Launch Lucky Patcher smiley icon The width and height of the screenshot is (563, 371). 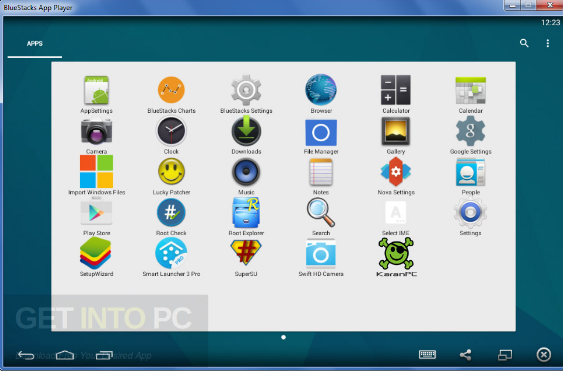(x=171, y=172)
